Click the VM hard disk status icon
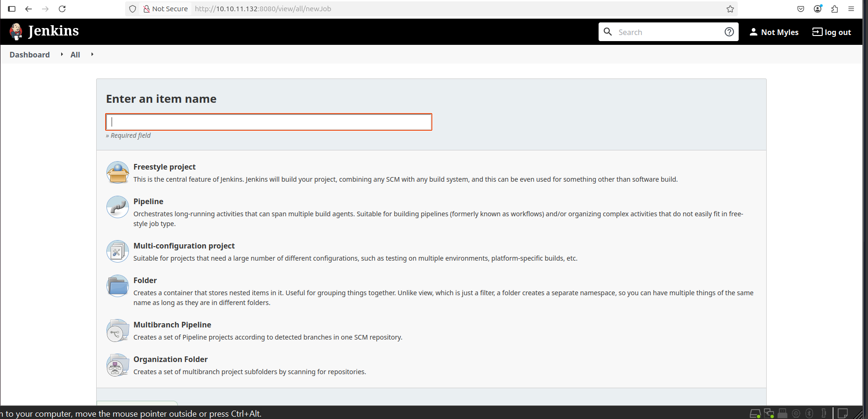868x419 pixels. [x=755, y=413]
